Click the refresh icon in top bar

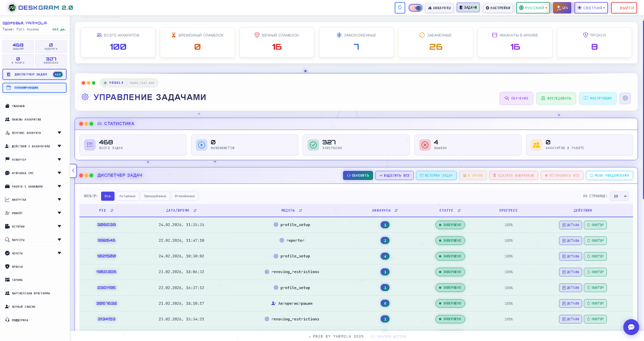[x=400, y=8]
